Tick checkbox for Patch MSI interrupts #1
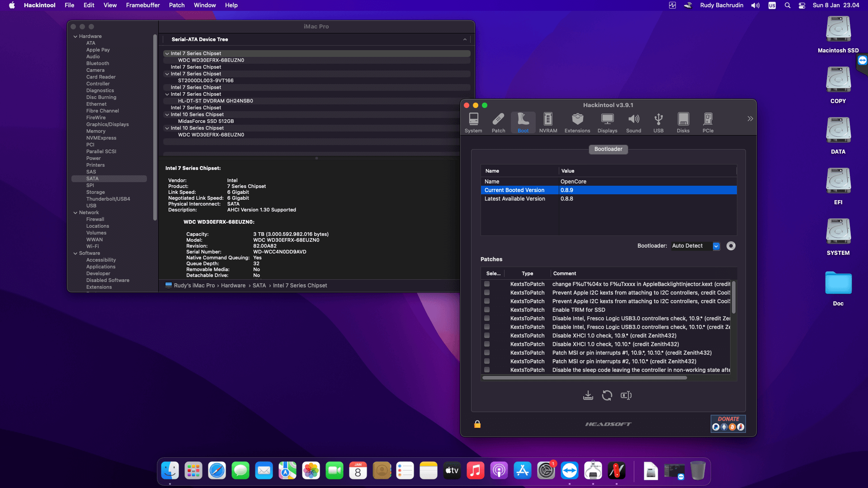 click(487, 353)
